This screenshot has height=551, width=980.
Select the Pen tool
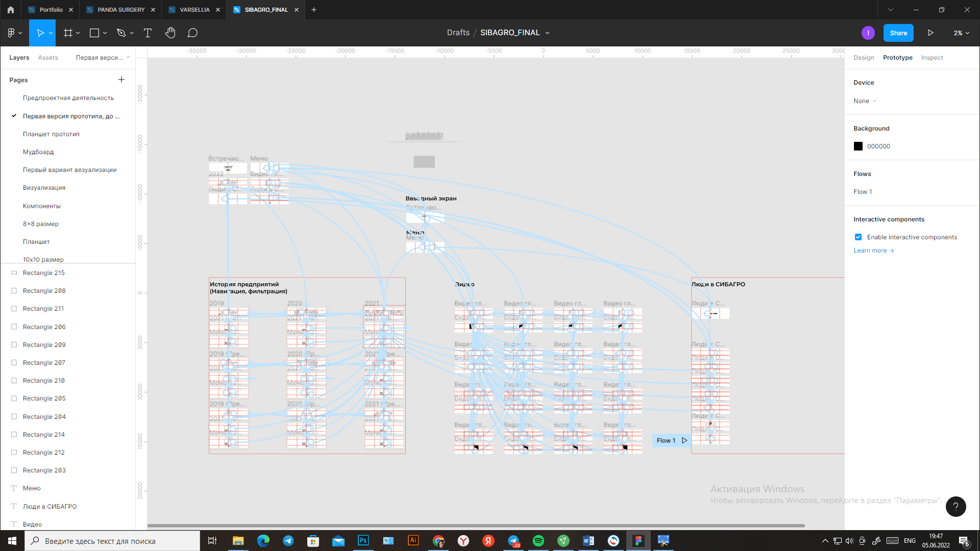point(121,33)
